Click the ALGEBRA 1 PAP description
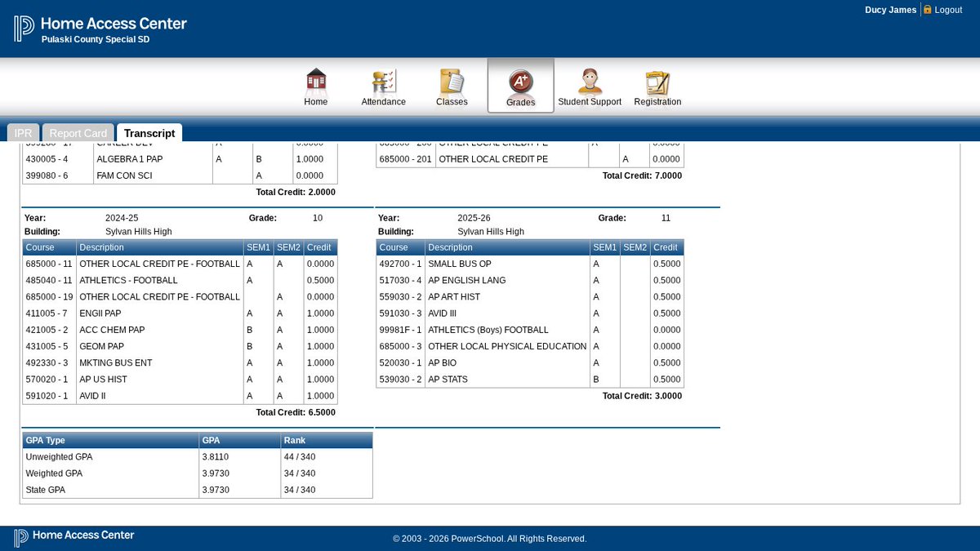 (130, 159)
